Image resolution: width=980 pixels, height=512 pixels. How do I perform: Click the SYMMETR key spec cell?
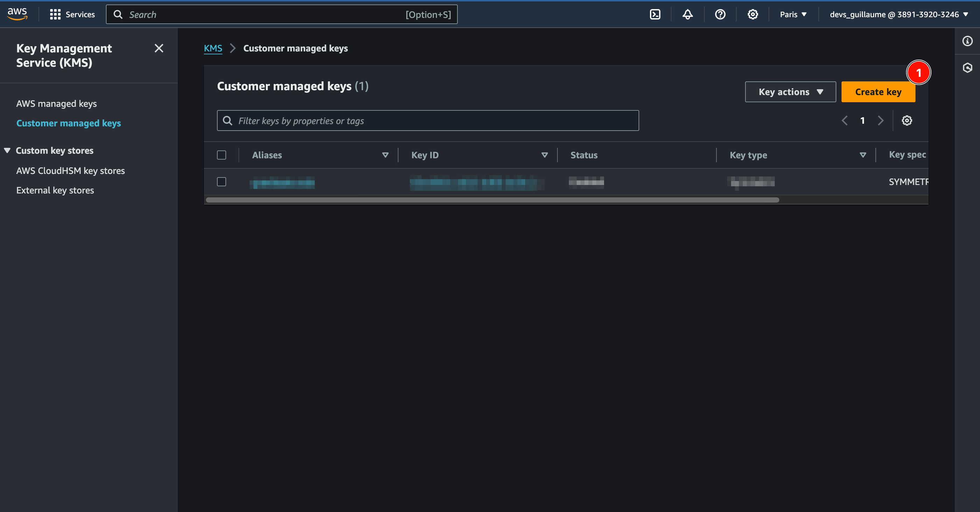(x=908, y=182)
